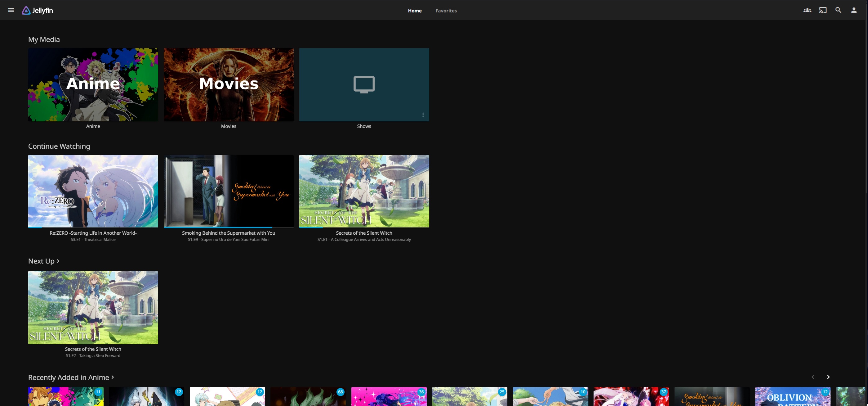
Task: Open three-dot menu on Shows card
Action: coord(423,115)
